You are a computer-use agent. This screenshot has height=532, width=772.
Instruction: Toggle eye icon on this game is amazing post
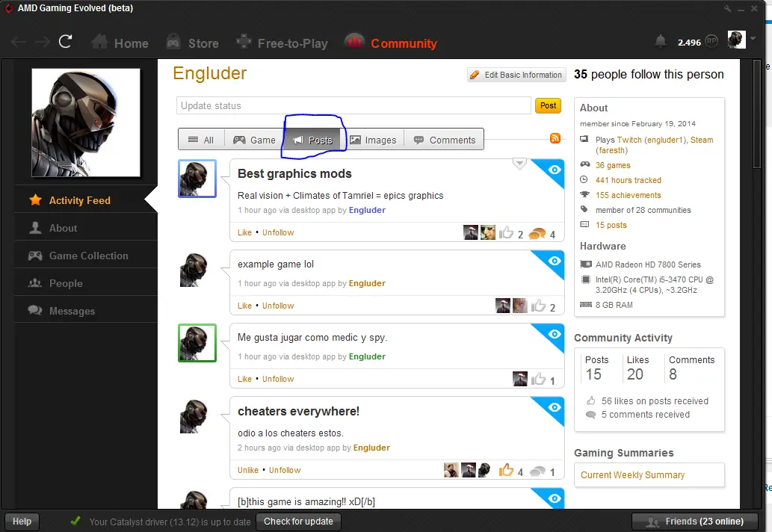(555, 498)
